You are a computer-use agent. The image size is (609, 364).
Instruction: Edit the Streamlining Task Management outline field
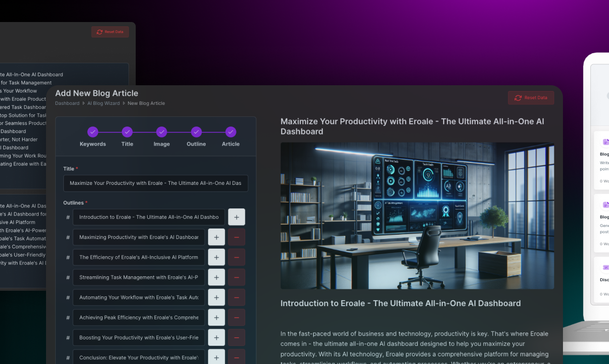click(139, 277)
